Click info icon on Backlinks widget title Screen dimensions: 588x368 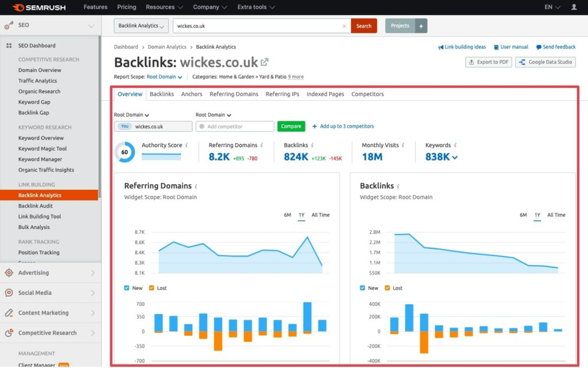pos(398,186)
